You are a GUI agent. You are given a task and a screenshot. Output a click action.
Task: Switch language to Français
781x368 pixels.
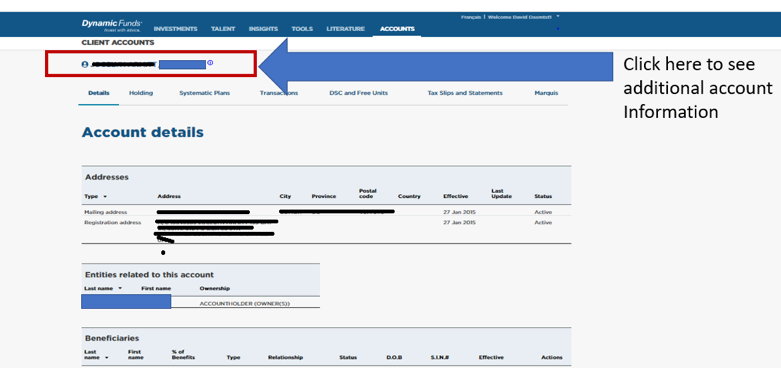(471, 17)
